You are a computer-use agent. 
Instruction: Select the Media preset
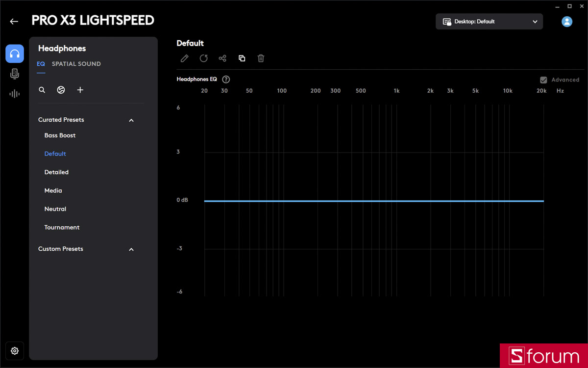click(x=53, y=190)
